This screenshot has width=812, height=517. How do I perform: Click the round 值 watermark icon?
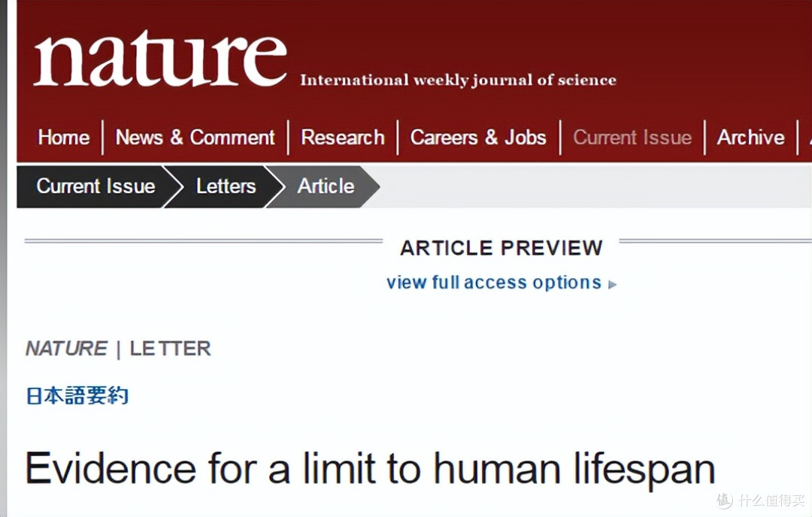[x=725, y=500]
